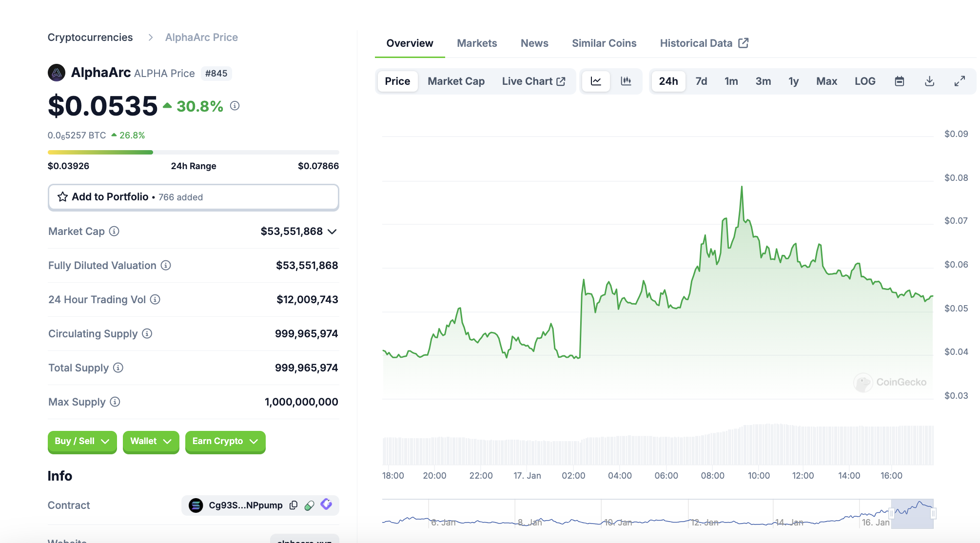
Task: Copy the contract address icon
Action: tap(294, 505)
